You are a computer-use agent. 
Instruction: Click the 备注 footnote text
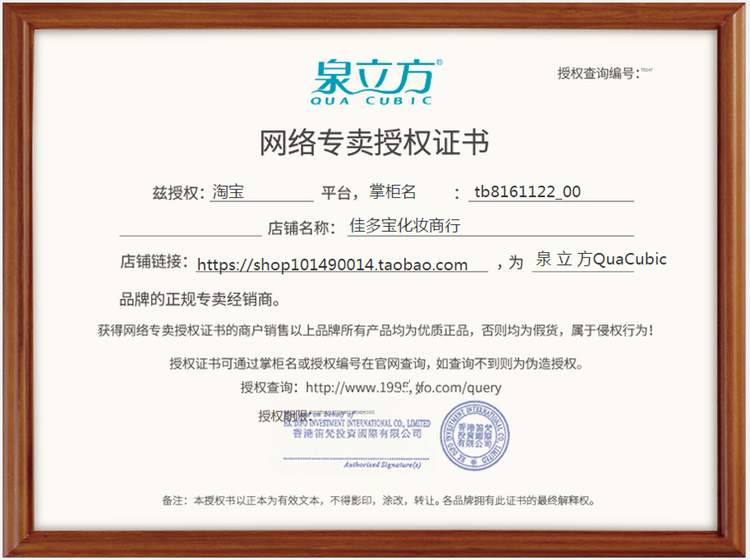click(379, 501)
